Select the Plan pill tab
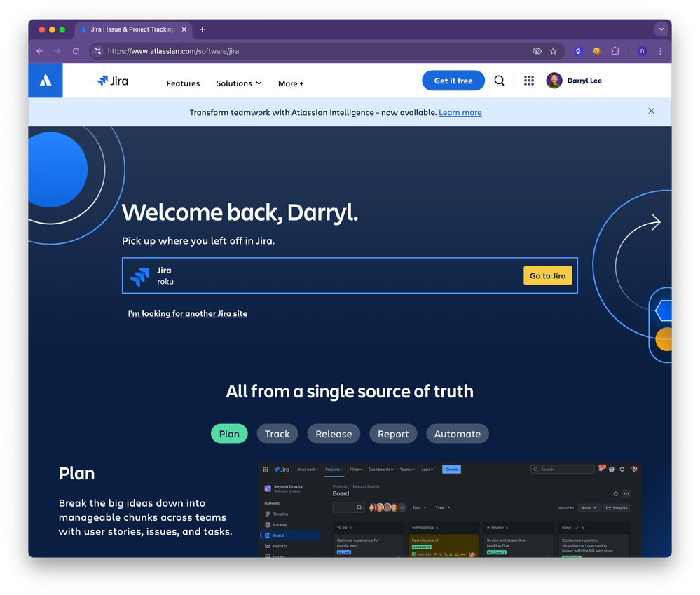 (x=229, y=434)
